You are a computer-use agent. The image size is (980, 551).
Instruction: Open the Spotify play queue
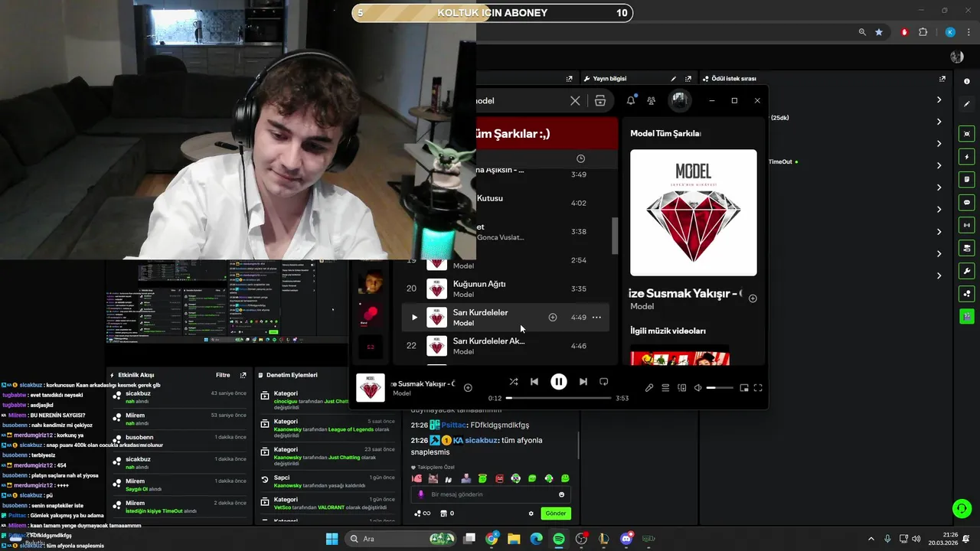[665, 388]
